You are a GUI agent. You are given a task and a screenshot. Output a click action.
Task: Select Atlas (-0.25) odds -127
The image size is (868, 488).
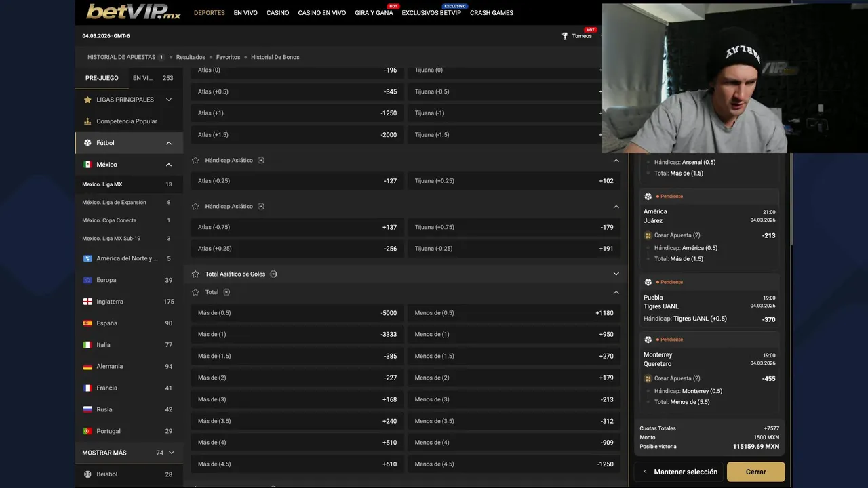[297, 181]
